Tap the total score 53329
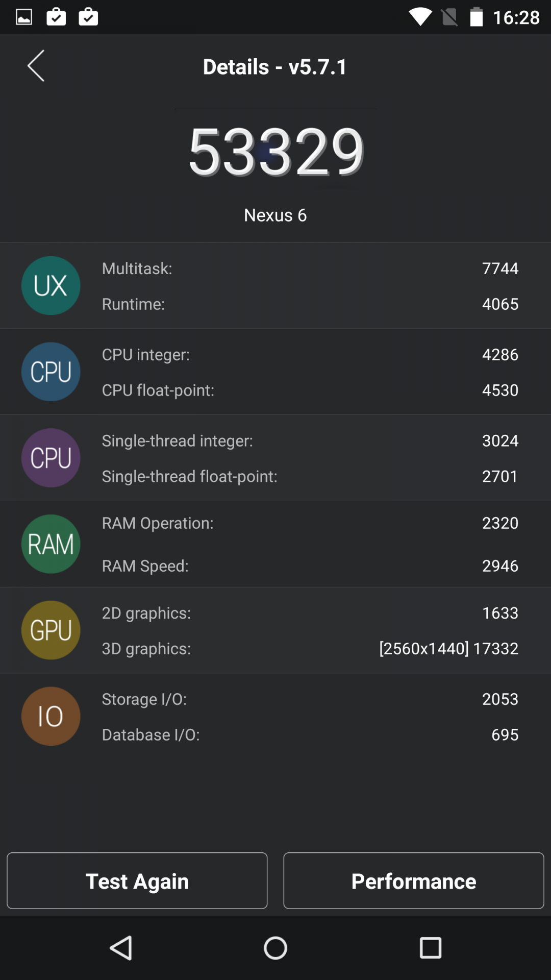The height and width of the screenshot is (980, 551). pos(275,152)
